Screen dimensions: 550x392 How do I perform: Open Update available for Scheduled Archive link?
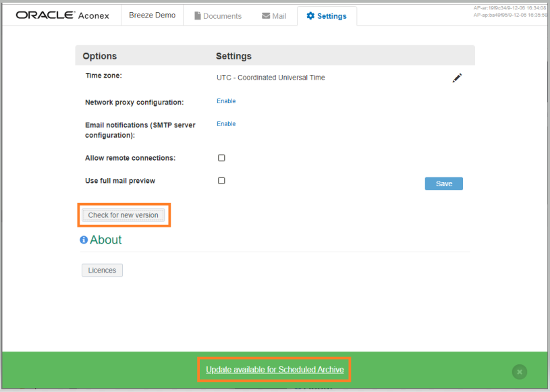pos(275,370)
